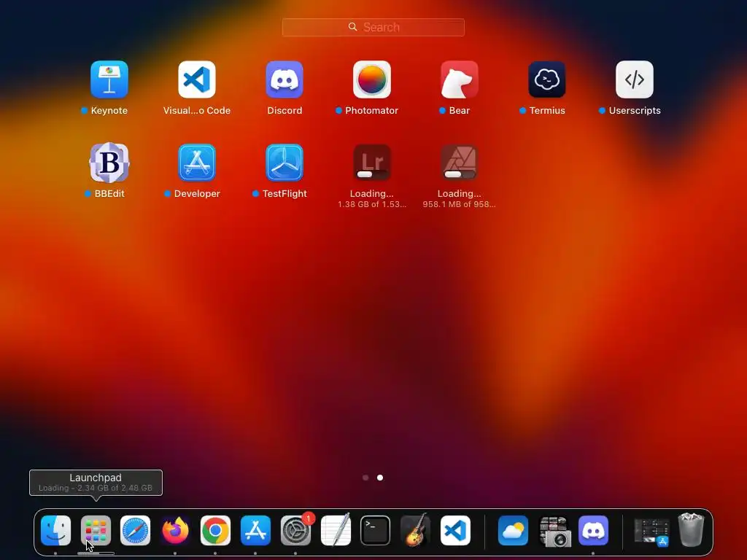Open Finder from the Dock
The image size is (747, 560).
(x=55, y=531)
